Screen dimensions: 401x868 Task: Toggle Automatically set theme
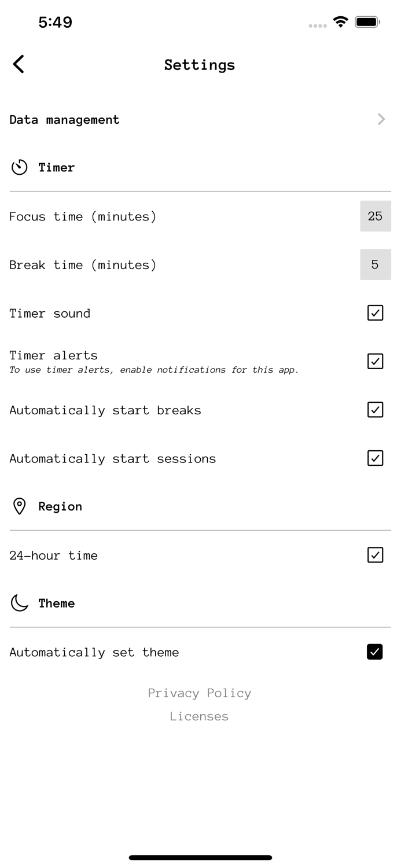coord(375,652)
